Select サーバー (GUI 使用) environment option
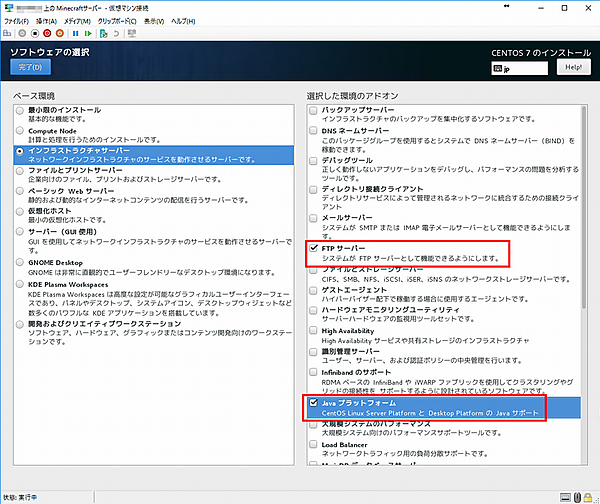600x504 pixels. tap(21, 232)
